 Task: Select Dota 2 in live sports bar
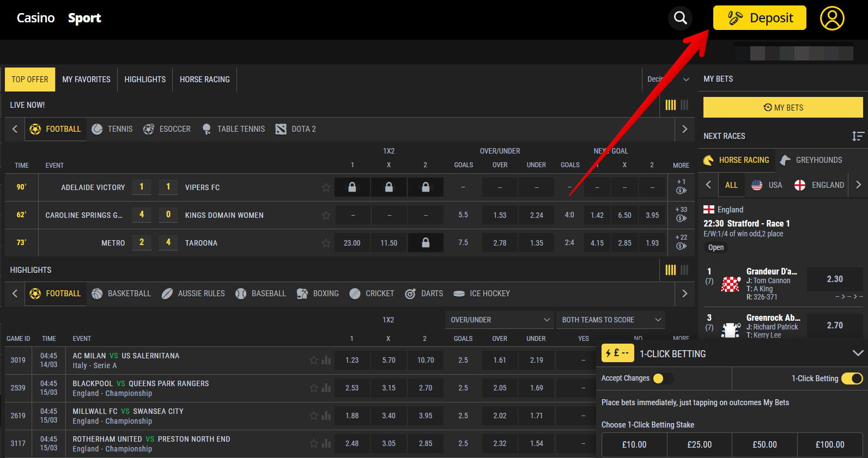tap(296, 129)
